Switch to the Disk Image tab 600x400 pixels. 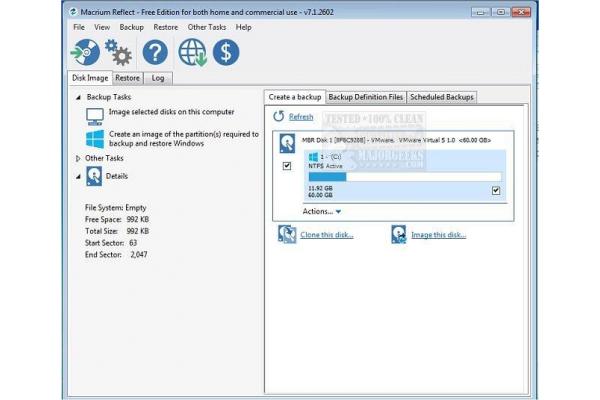click(x=90, y=78)
